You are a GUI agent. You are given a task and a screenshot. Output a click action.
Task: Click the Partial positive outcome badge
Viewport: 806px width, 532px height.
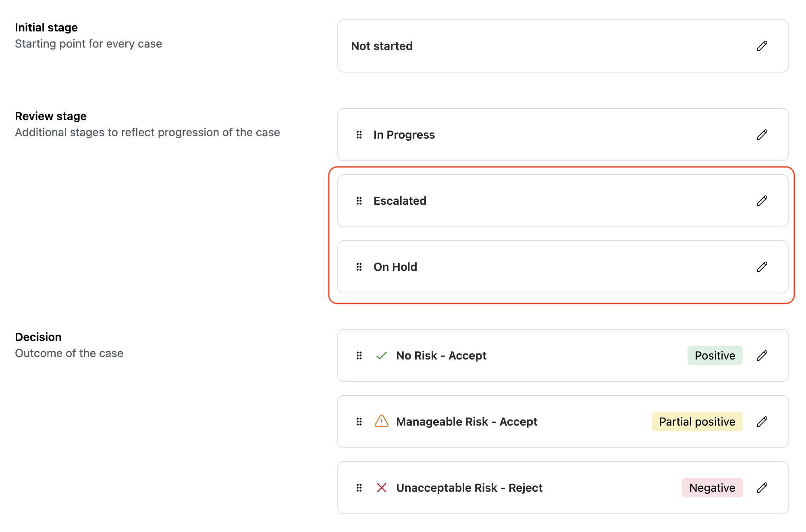point(697,422)
